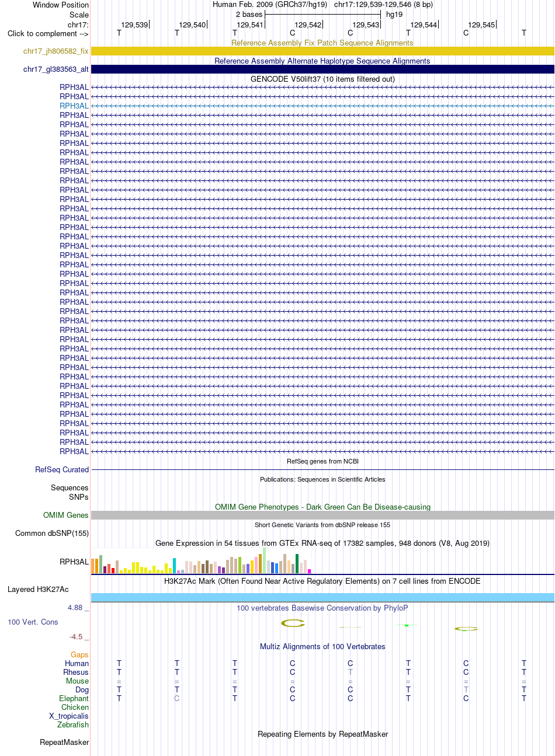Click the OMIM Genes track label
This screenshot has height=756, width=555.
point(66,515)
